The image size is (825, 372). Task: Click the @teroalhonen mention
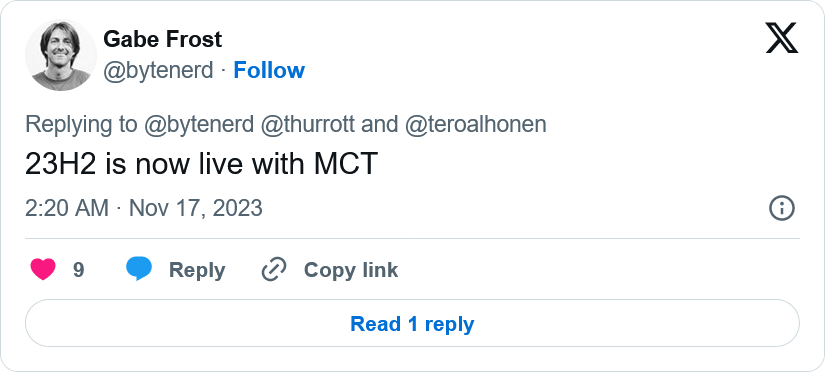(476, 125)
